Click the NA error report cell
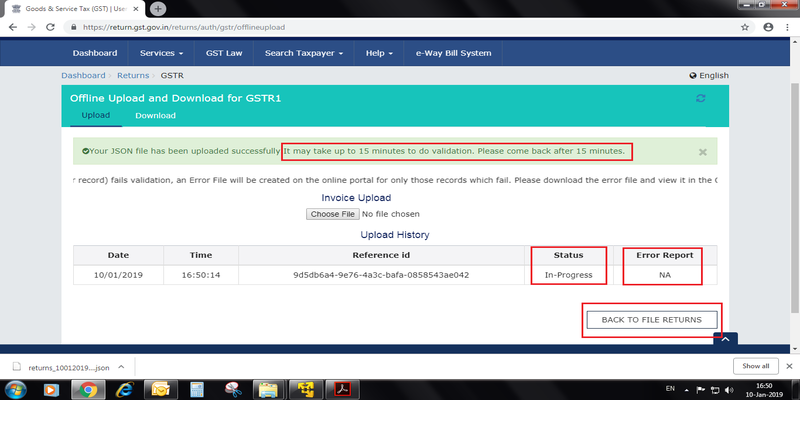The width and height of the screenshot is (800, 430). (665, 275)
